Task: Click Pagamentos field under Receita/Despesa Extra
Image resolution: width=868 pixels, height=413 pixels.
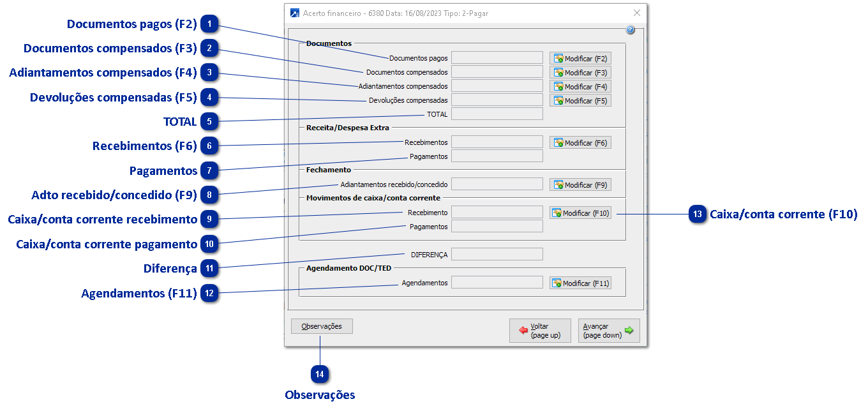Action: [497, 156]
